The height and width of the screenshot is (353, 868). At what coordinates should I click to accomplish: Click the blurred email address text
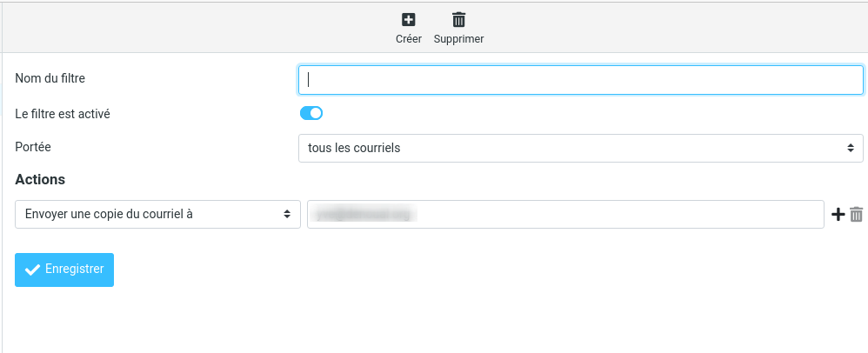[365, 214]
